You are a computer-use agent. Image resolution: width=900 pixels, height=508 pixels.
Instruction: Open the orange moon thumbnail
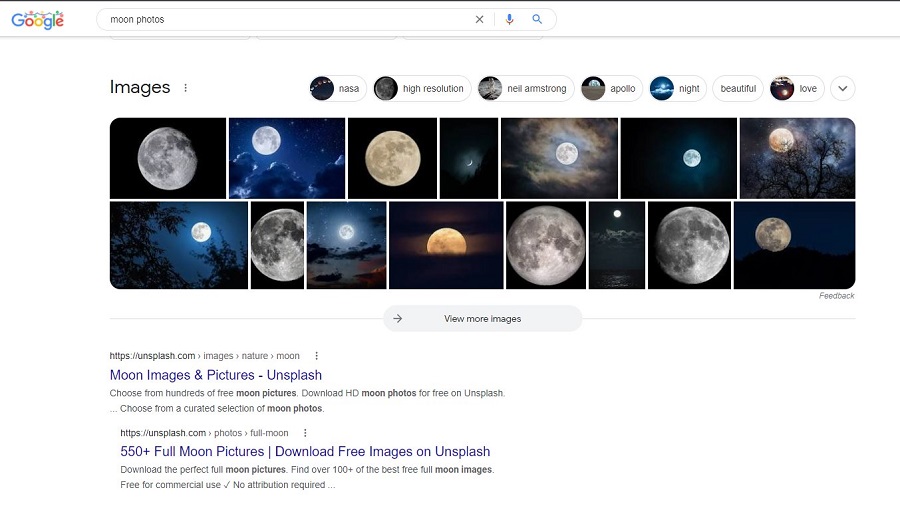[446, 245]
